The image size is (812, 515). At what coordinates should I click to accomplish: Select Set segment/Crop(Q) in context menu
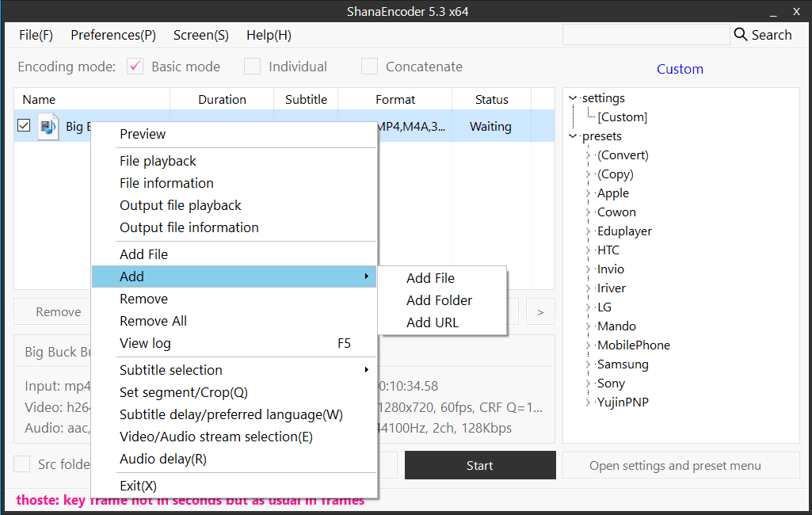tap(184, 392)
